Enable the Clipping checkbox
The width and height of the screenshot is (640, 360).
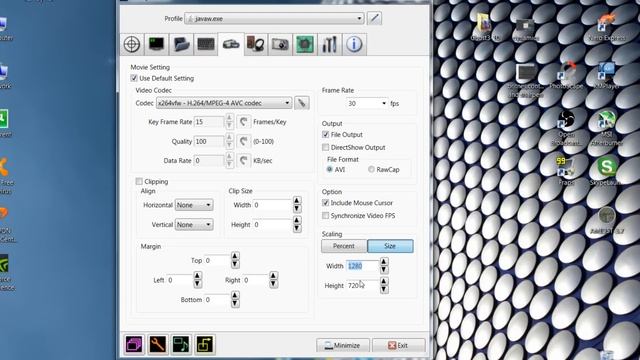(139, 181)
